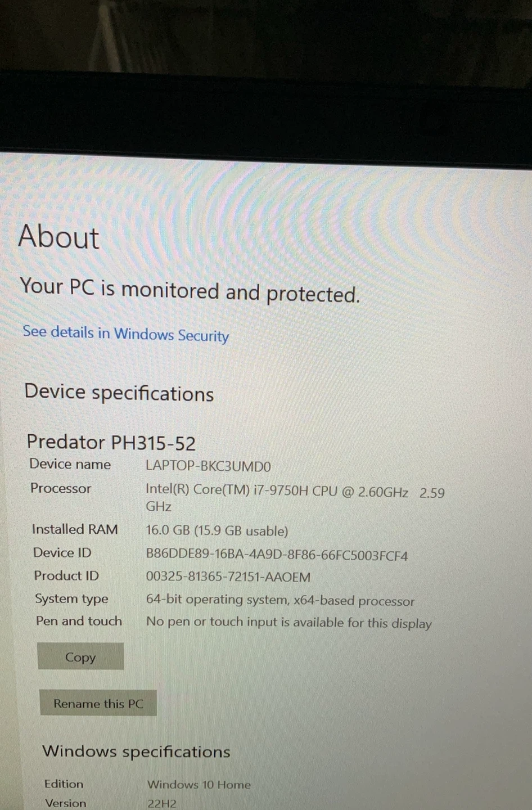This screenshot has height=810, width=532.
Task: Click the Device ID value starting with B86DDE89
Action: 277,555
